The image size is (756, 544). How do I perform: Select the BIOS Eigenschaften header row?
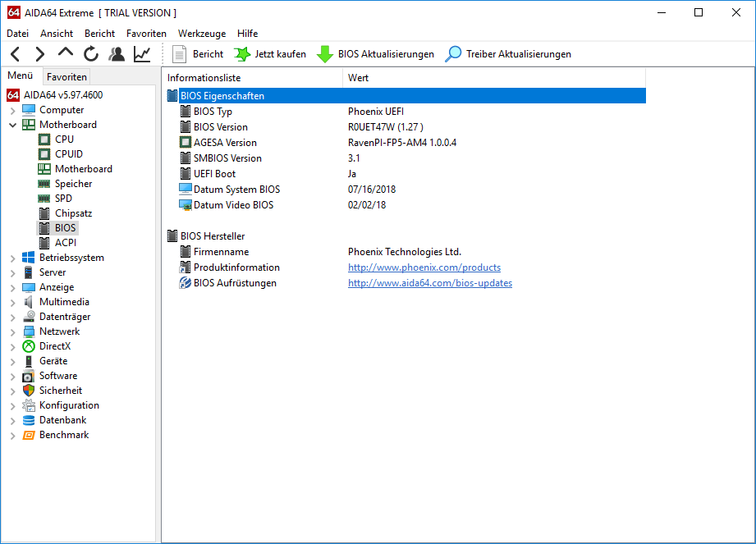click(x=406, y=96)
